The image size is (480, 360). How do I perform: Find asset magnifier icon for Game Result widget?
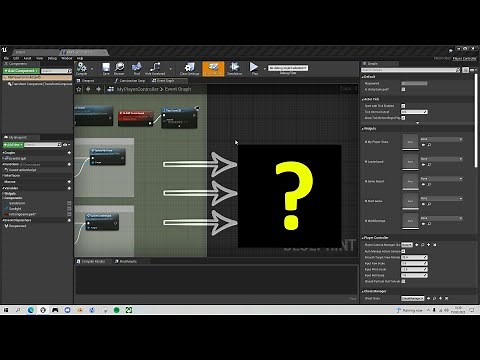coord(430,184)
